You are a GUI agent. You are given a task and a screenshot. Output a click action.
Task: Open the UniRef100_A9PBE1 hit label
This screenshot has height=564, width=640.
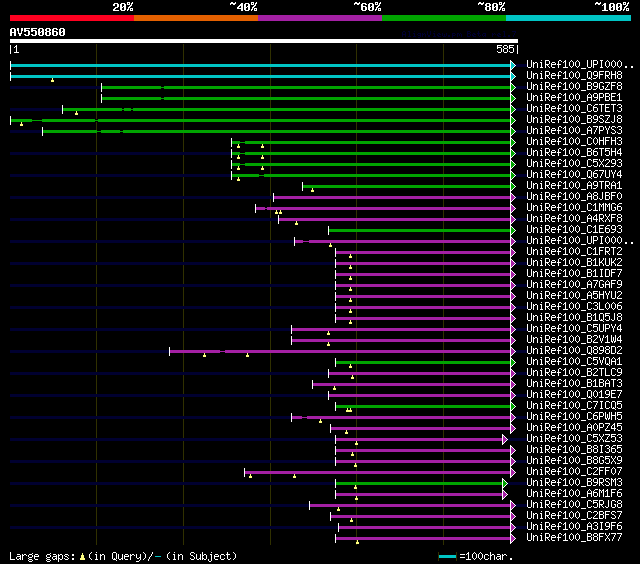[x=574, y=98]
